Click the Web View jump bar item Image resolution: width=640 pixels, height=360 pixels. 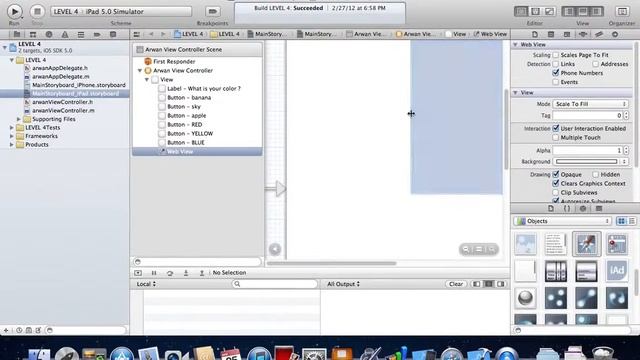(490, 34)
